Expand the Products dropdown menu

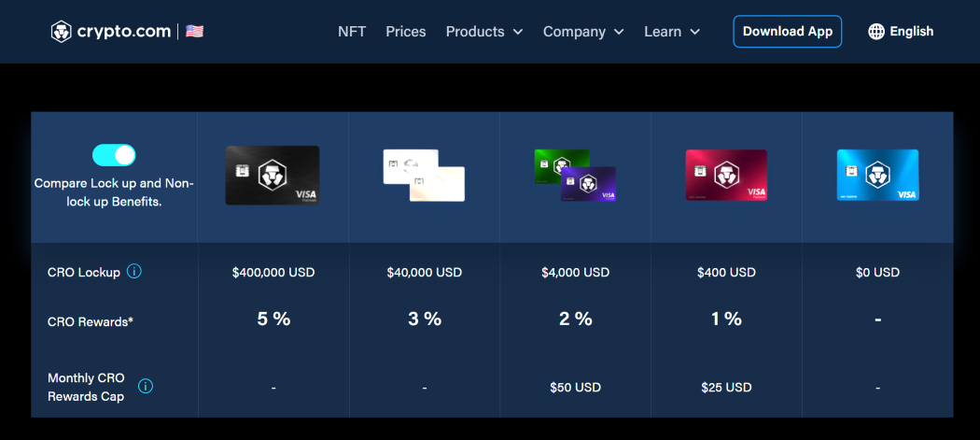484,31
